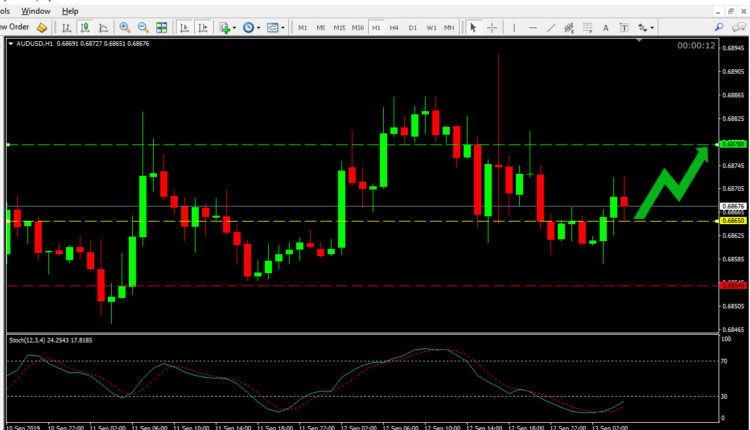This screenshot has width=750, height=430.
Task: Select the W1 timeframe
Action: (x=431, y=28)
